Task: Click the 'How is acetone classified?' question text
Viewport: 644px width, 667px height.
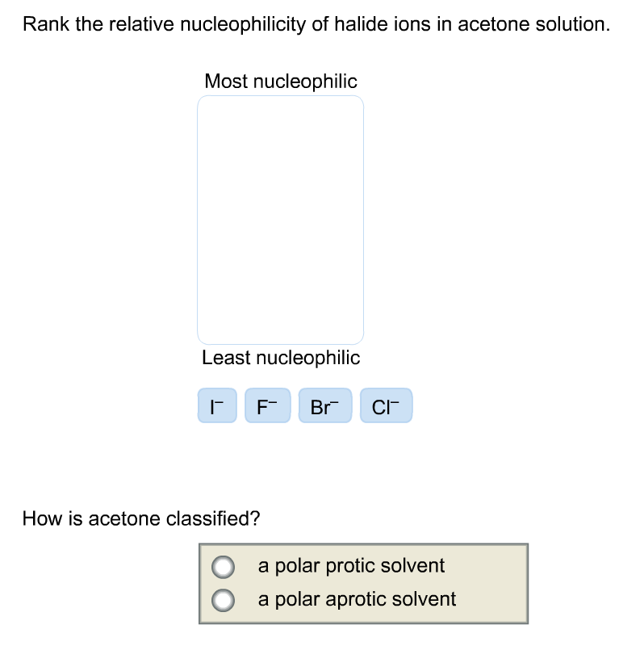Action: [140, 519]
